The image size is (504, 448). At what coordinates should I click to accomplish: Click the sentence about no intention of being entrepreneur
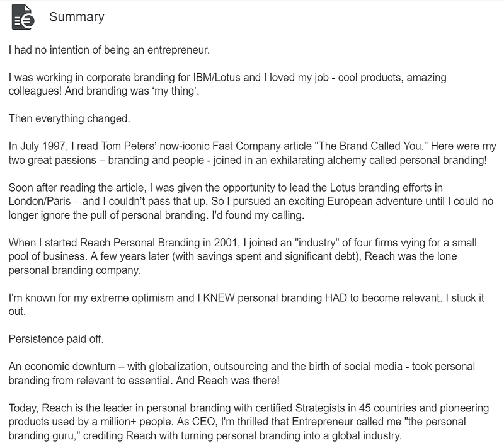[x=109, y=50]
